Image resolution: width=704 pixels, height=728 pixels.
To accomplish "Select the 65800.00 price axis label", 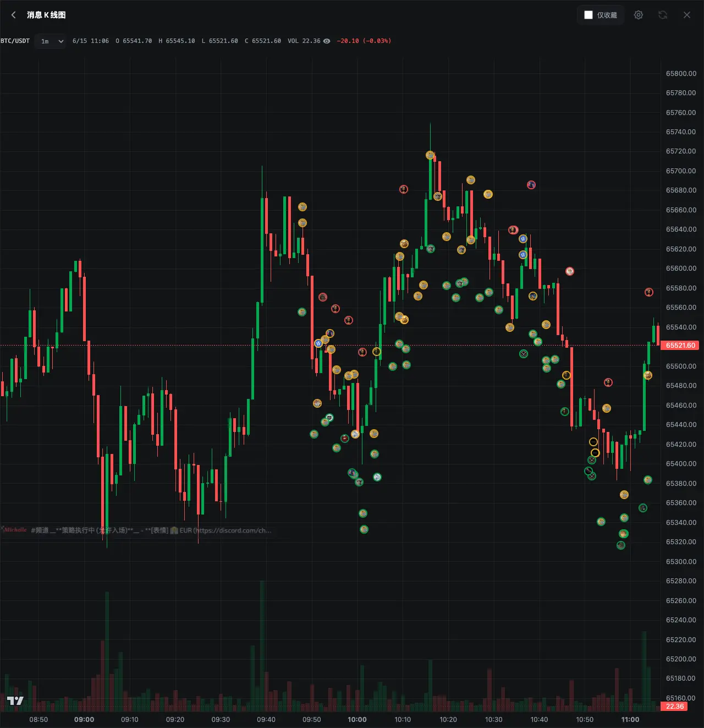I will (681, 73).
